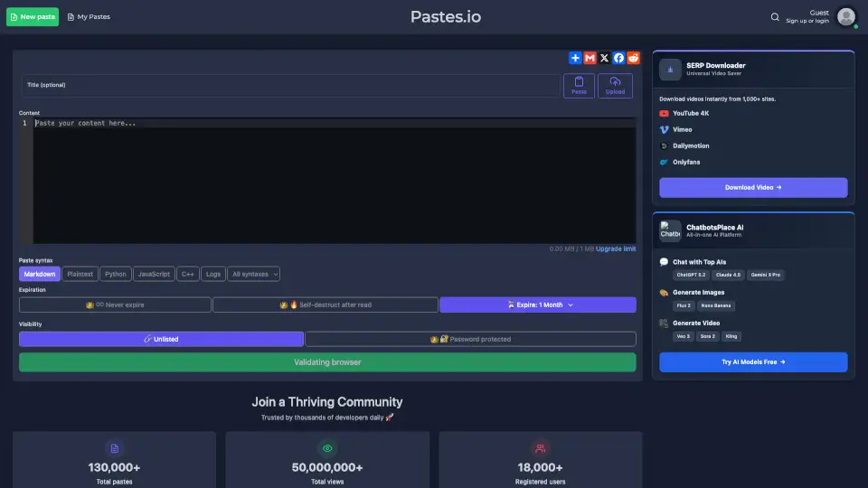This screenshot has width=868, height=488.
Task: Click the Veo 3 tag
Action: 684,336
